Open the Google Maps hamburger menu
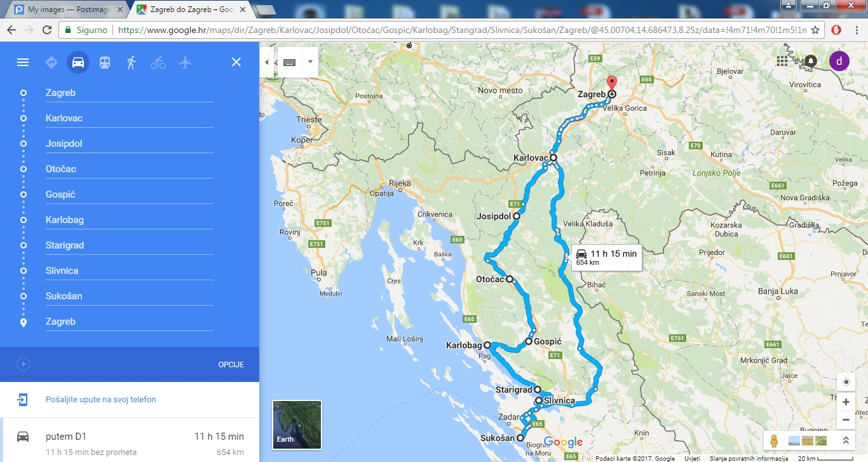868x462 pixels. pyautogui.click(x=23, y=62)
